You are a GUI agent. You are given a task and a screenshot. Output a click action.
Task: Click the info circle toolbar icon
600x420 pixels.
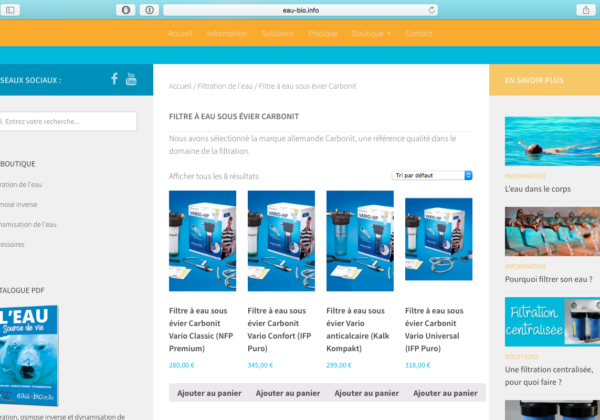149,10
